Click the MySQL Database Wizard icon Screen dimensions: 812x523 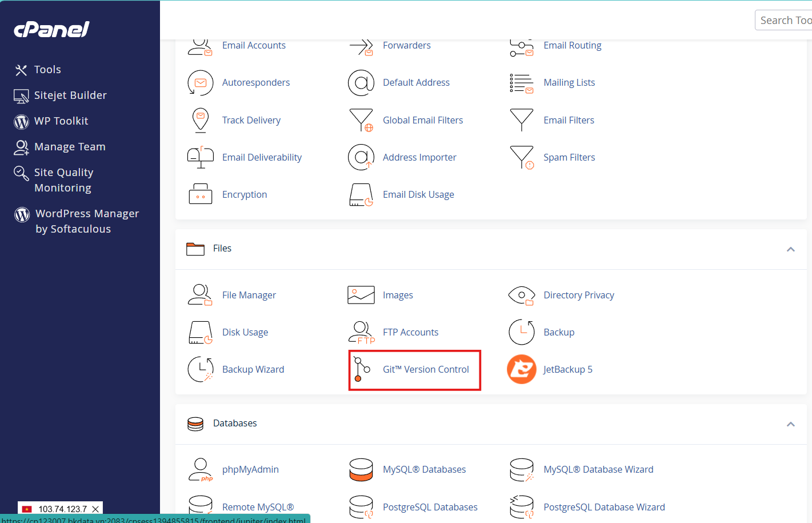pos(522,470)
